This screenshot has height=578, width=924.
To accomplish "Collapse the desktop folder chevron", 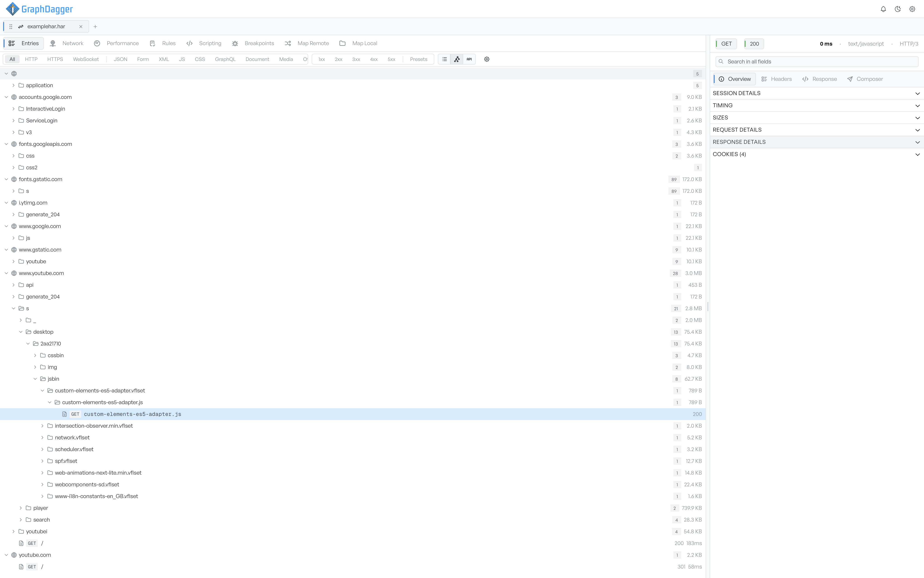I will tap(21, 332).
